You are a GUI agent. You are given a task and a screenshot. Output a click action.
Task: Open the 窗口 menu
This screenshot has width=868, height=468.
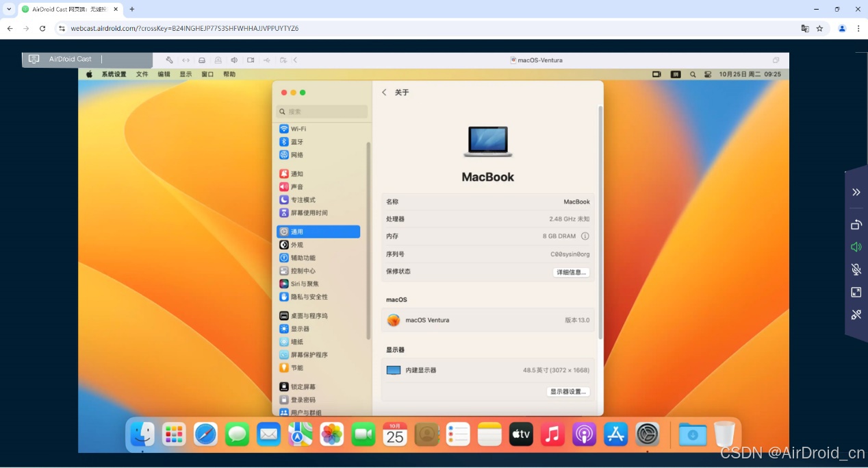207,74
